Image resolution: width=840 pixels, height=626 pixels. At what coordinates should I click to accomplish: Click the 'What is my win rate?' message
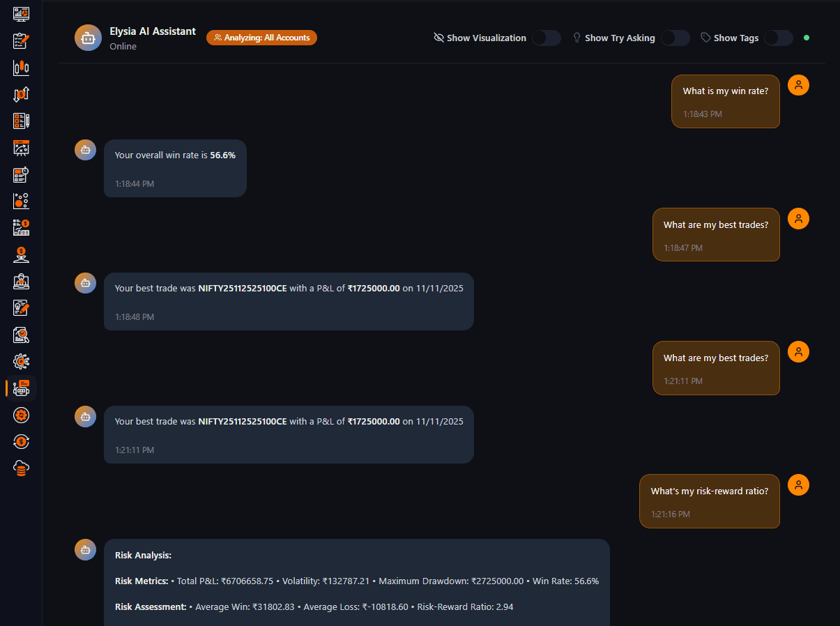pos(725,101)
